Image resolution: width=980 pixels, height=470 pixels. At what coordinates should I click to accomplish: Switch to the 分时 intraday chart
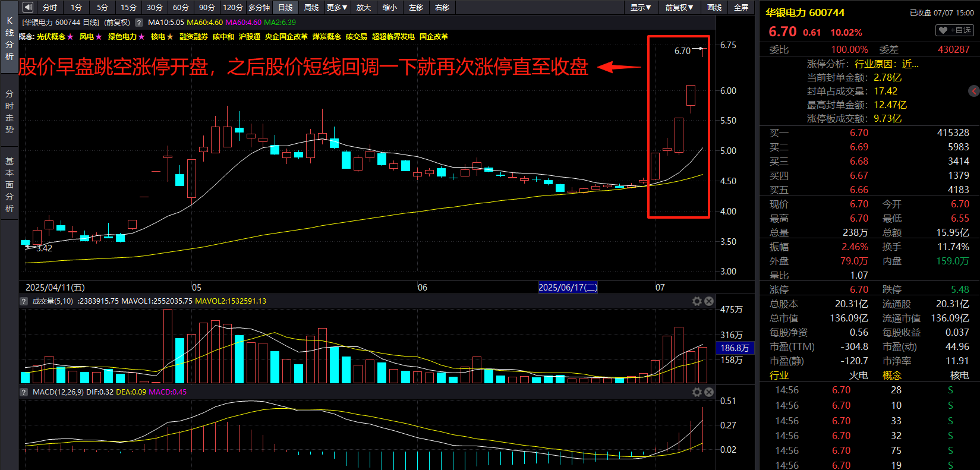point(50,7)
